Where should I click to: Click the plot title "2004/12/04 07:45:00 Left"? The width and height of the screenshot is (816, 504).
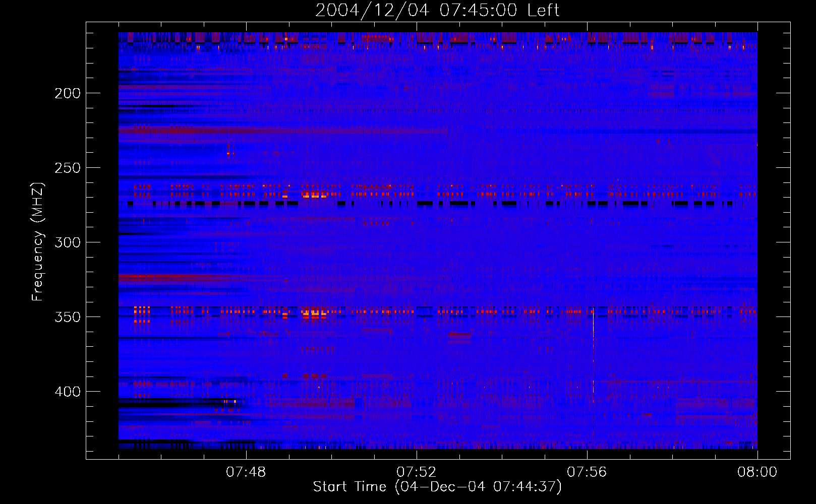(437, 10)
